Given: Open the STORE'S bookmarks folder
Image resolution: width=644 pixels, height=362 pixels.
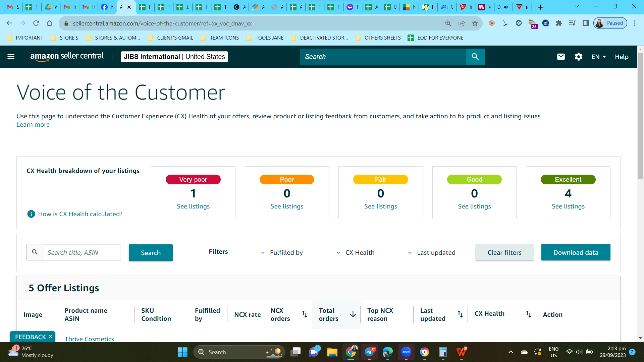Looking at the screenshot, I should pos(65,38).
